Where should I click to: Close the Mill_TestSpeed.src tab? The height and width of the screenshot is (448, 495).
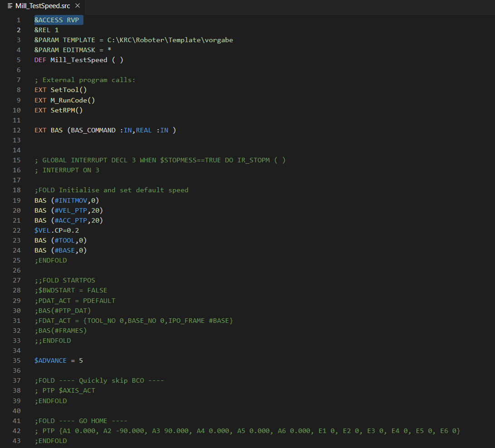pos(78,6)
